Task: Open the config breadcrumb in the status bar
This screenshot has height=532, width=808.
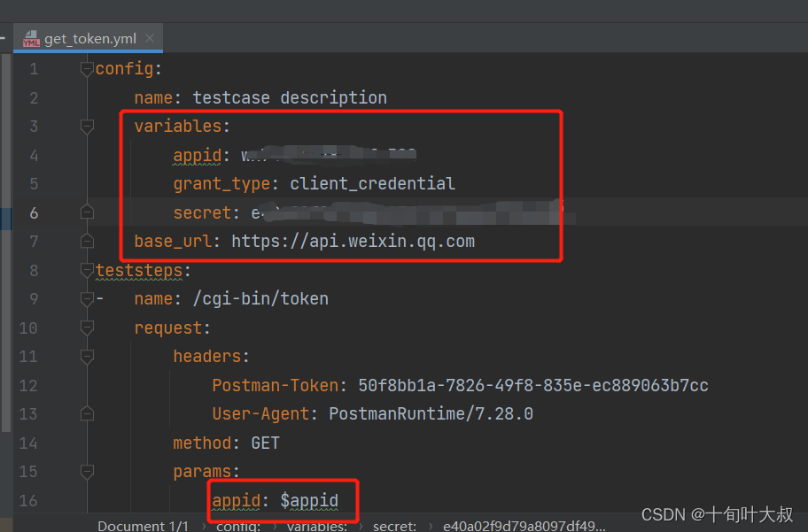Action: [x=238, y=526]
